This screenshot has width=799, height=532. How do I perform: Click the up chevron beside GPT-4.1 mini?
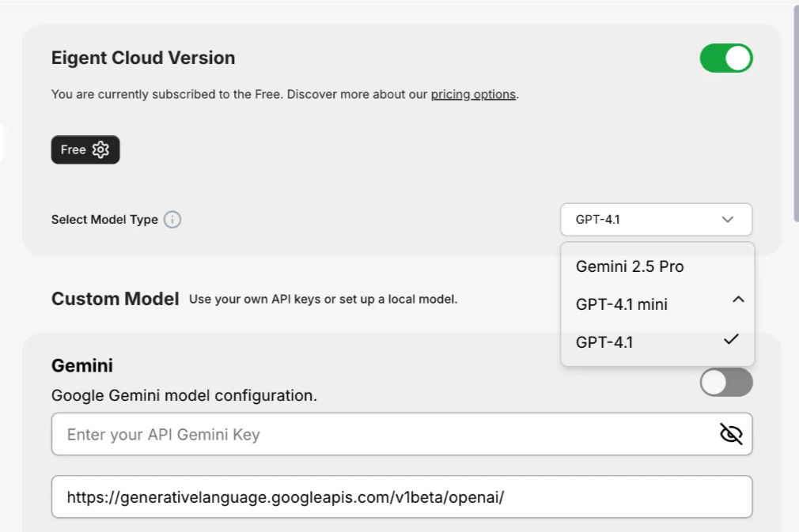coord(738,300)
